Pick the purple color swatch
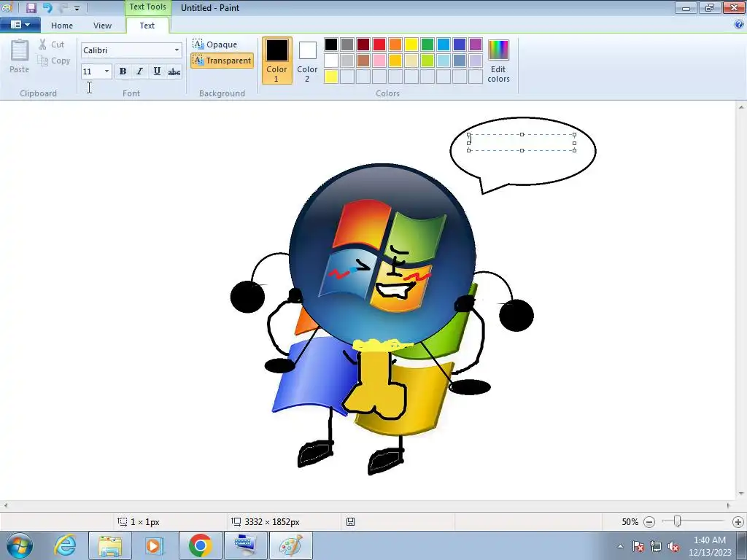Viewport: 747px width, 560px height. click(x=476, y=44)
